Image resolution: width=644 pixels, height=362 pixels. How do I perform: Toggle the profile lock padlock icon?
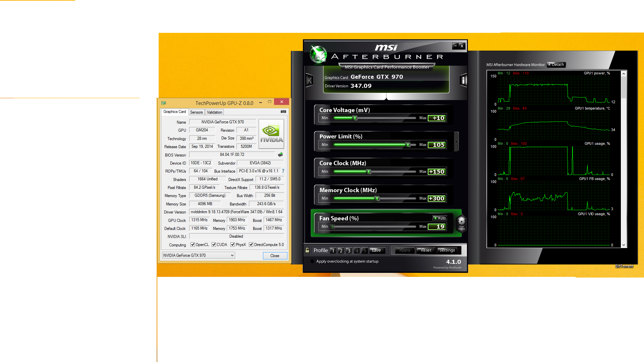(307, 250)
